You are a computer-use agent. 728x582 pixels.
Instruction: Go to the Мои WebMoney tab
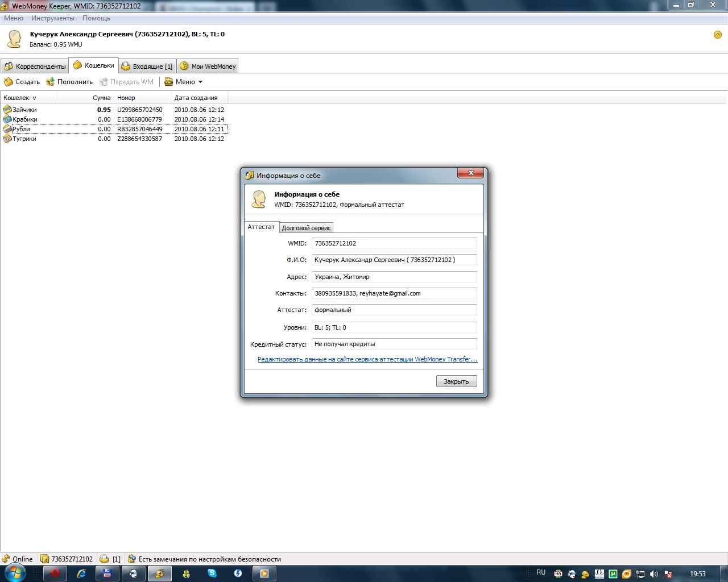coord(208,66)
